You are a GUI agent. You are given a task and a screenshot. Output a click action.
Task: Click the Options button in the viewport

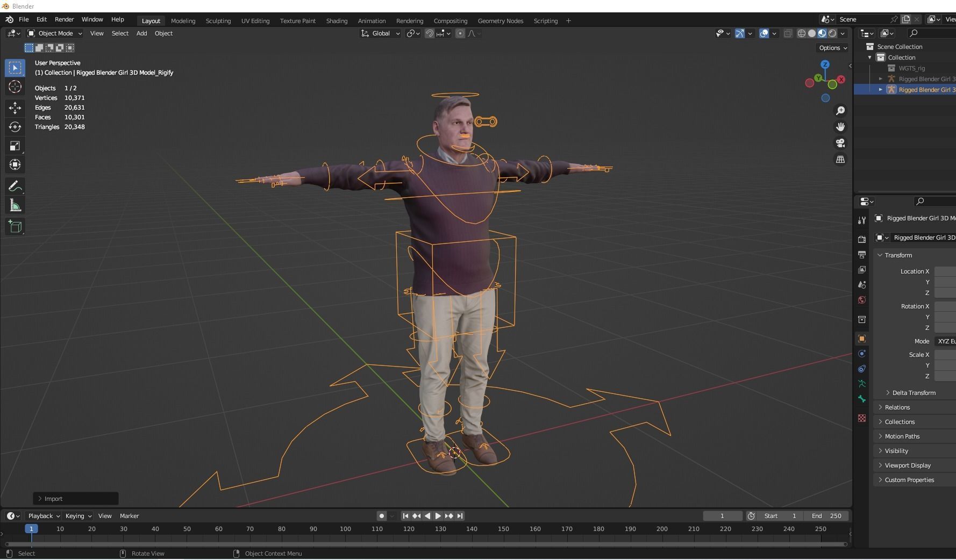click(x=832, y=48)
